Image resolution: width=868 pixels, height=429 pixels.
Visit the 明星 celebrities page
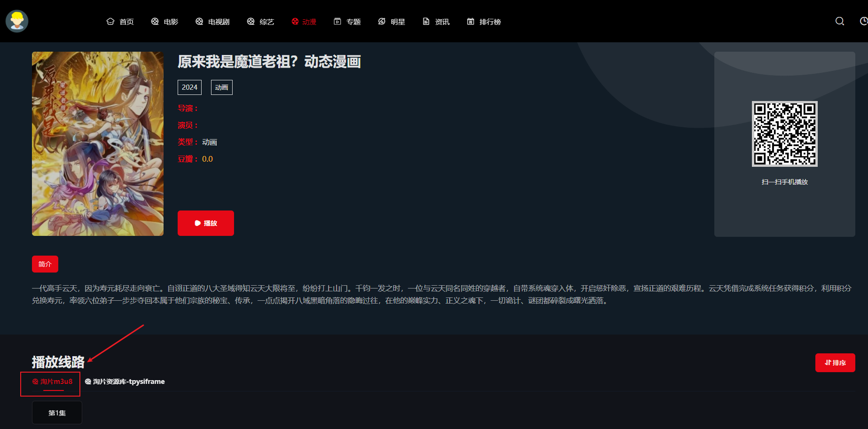pyautogui.click(x=391, y=22)
